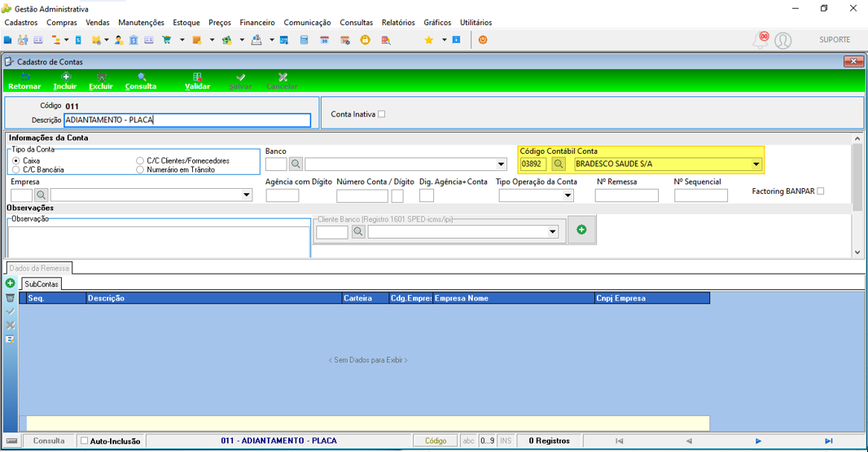Click the Banco search magnifier button
The image size is (868, 452).
pyautogui.click(x=296, y=164)
